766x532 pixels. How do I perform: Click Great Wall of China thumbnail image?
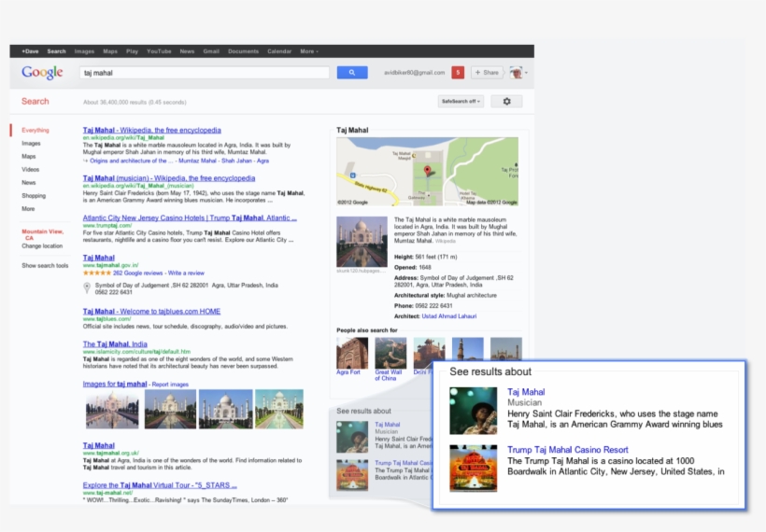pyautogui.click(x=390, y=353)
